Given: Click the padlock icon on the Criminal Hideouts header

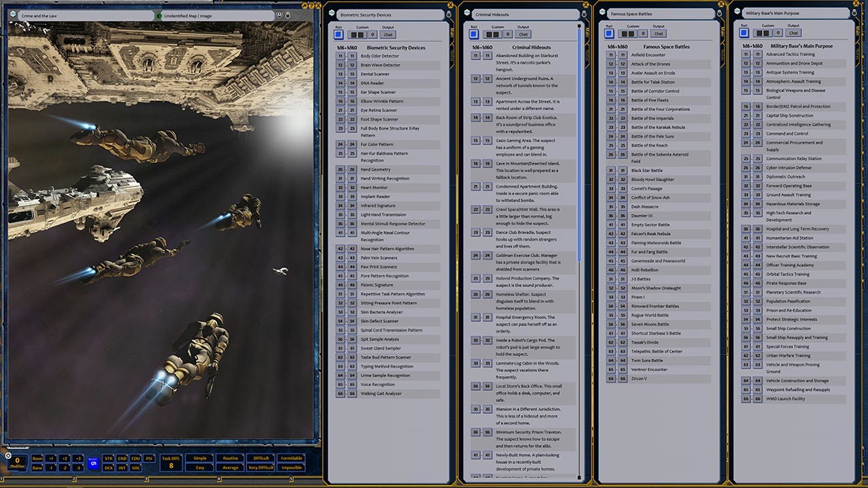Looking at the screenshot, I should [583, 14].
